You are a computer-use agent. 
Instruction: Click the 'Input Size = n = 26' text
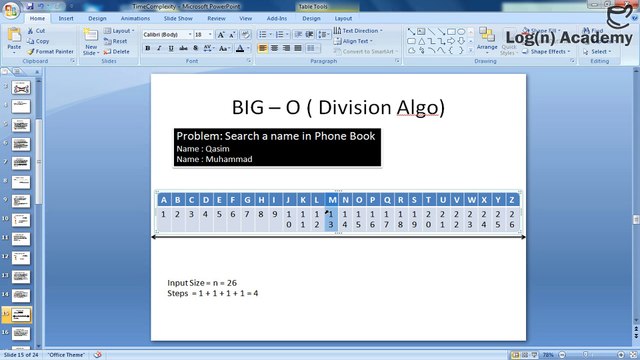coord(202,283)
